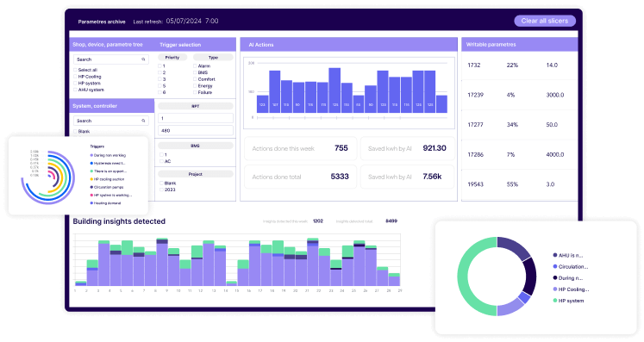
Task: Click the RPT maximum field showing 480
Action: 196,131
